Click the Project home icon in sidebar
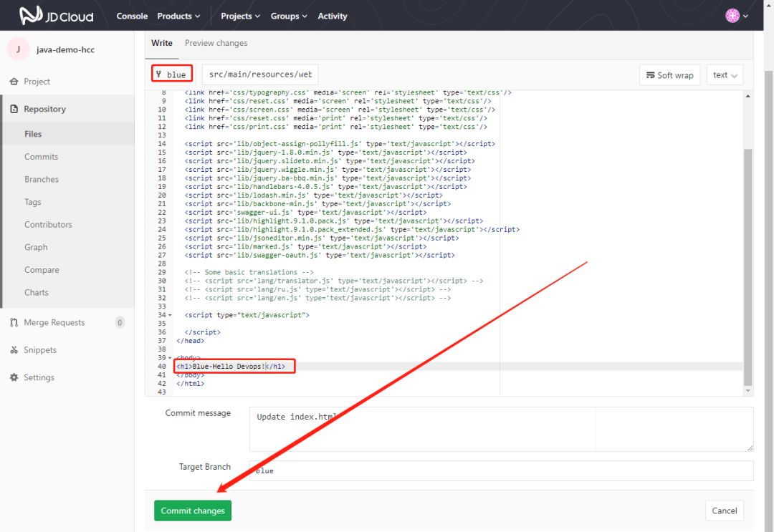 click(x=14, y=82)
